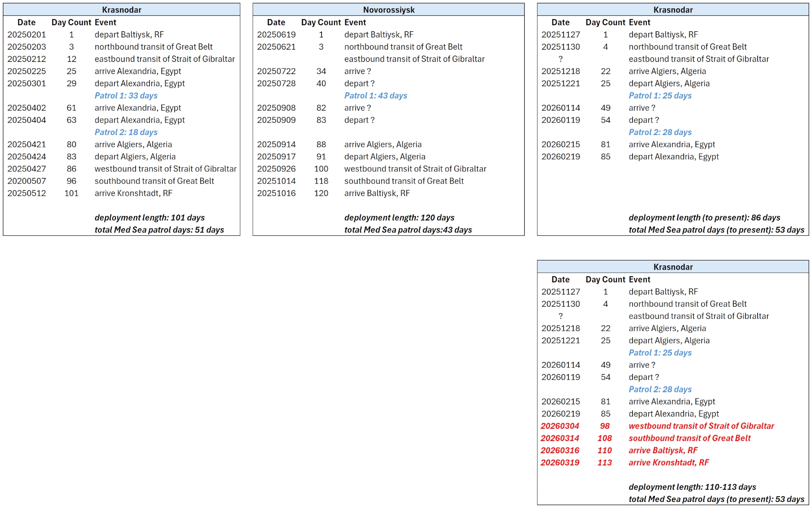Select the 'Event' column header in Novorossiysk table
Image resolution: width=812 pixels, height=508 pixels.
coord(355,22)
